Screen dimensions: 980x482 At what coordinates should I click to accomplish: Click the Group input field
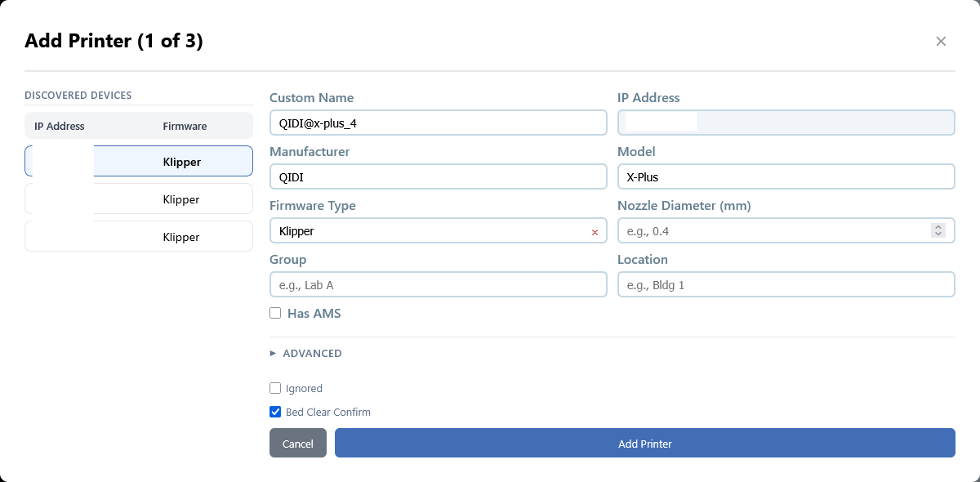tap(438, 284)
